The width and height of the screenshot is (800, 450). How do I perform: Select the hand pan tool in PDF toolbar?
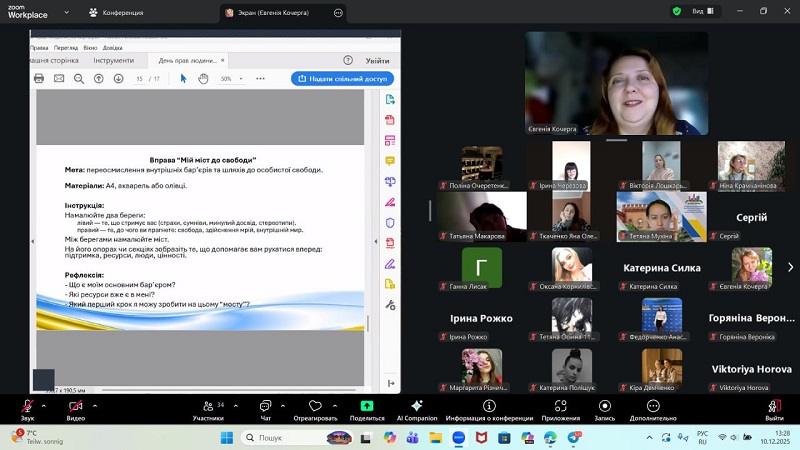pyautogui.click(x=204, y=78)
